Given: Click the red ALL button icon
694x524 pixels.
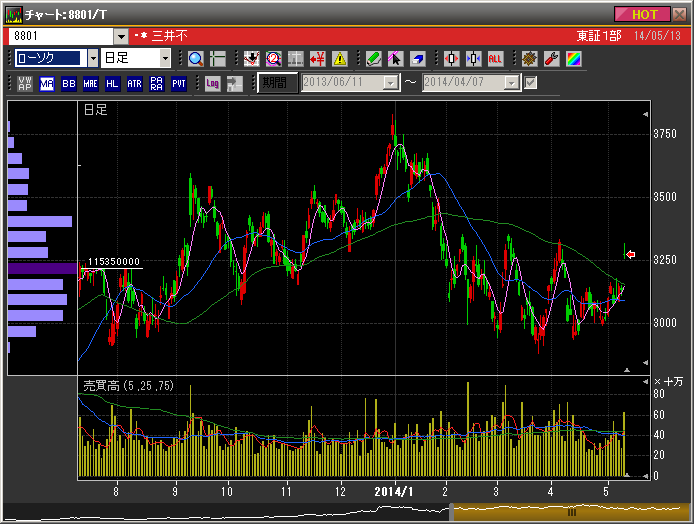Looking at the screenshot, I should (x=495, y=58).
